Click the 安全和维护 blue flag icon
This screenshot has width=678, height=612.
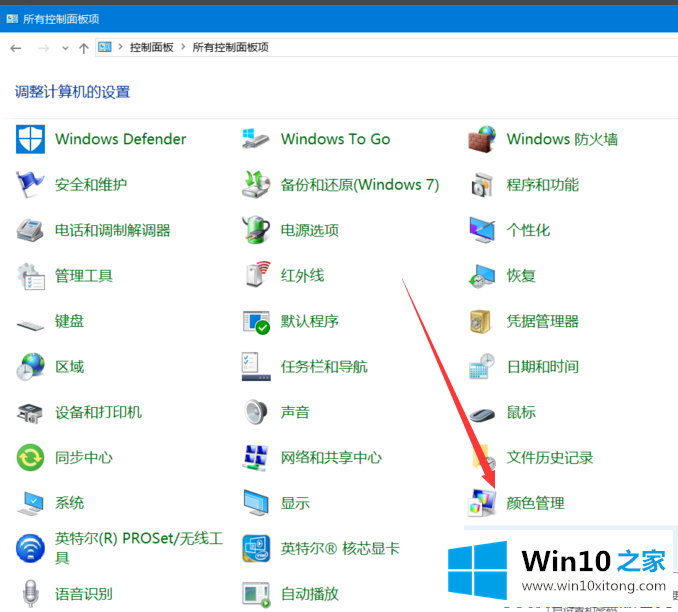[30, 185]
